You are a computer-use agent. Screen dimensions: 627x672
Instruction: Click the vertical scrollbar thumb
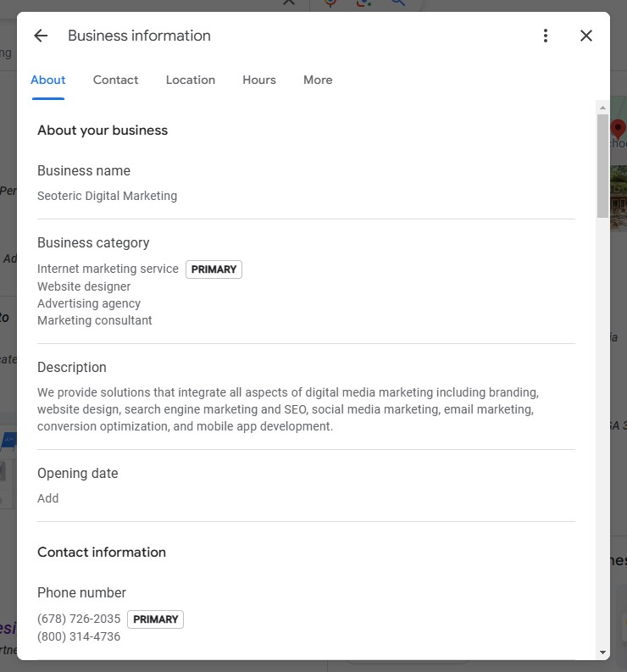coord(602,166)
